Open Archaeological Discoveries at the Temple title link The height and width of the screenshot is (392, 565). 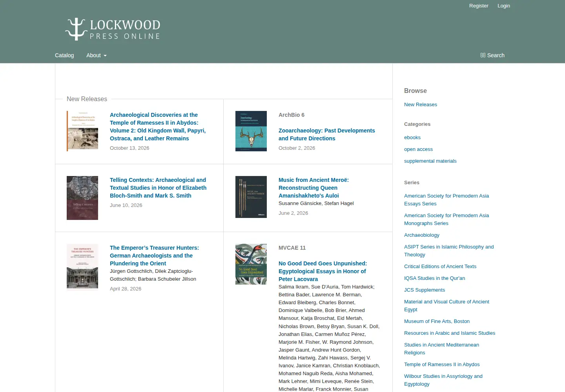(x=158, y=127)
